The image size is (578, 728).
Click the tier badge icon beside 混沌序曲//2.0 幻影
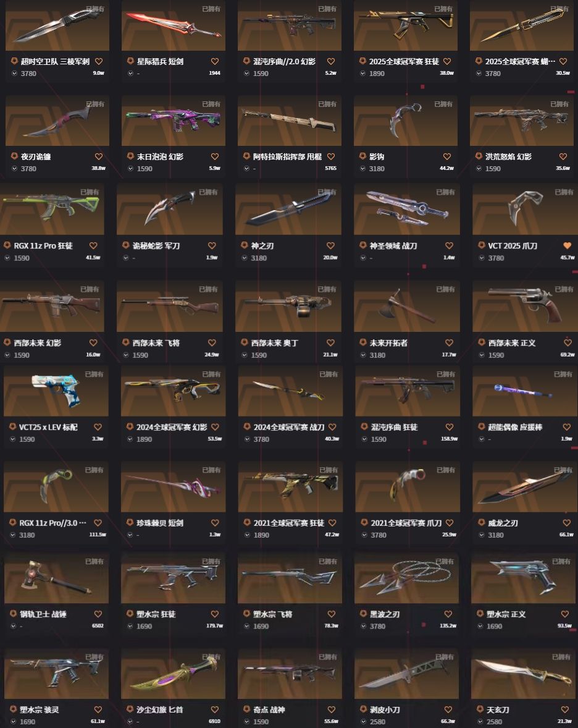(246, 61)
